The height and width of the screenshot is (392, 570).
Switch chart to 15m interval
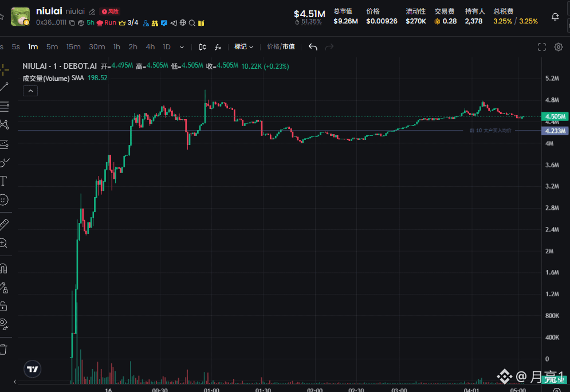coord(73,47)
